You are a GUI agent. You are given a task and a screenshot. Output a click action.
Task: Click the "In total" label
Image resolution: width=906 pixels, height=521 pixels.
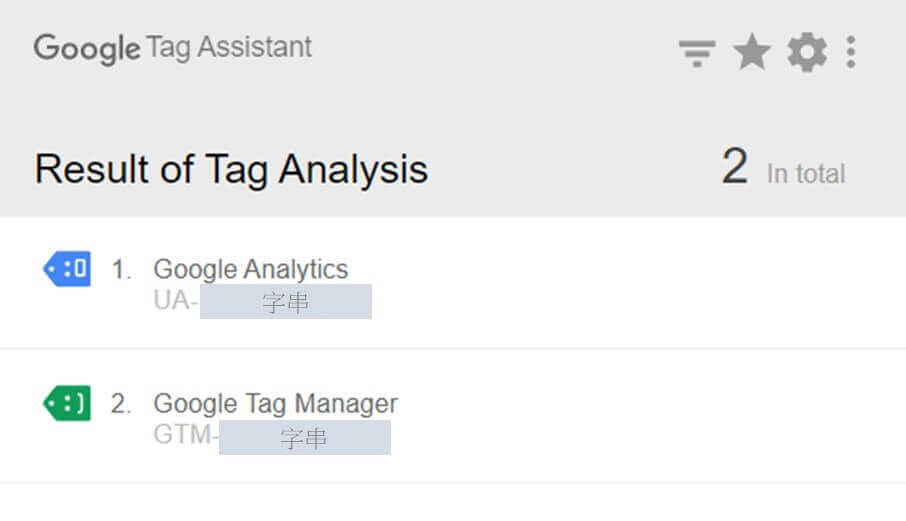(805, 173)
